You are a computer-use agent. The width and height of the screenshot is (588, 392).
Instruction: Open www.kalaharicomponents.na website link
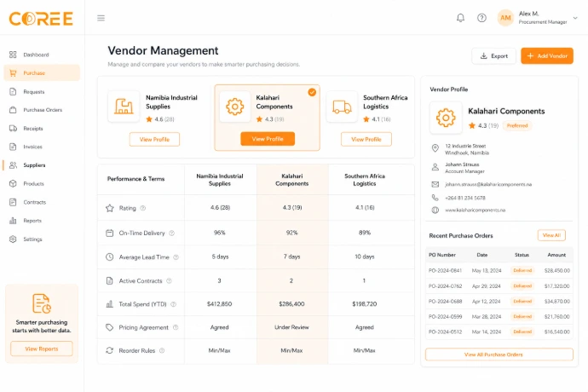coord(476,210)
